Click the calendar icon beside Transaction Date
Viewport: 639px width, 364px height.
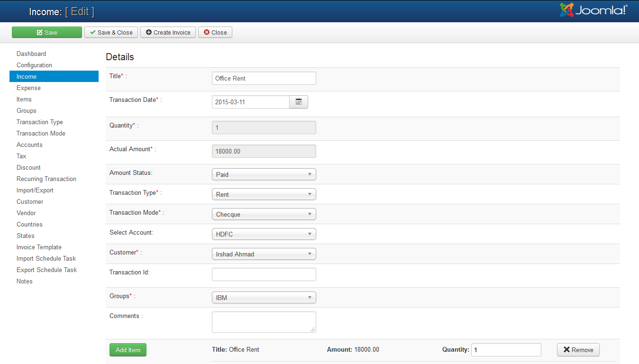coord(299,102)
